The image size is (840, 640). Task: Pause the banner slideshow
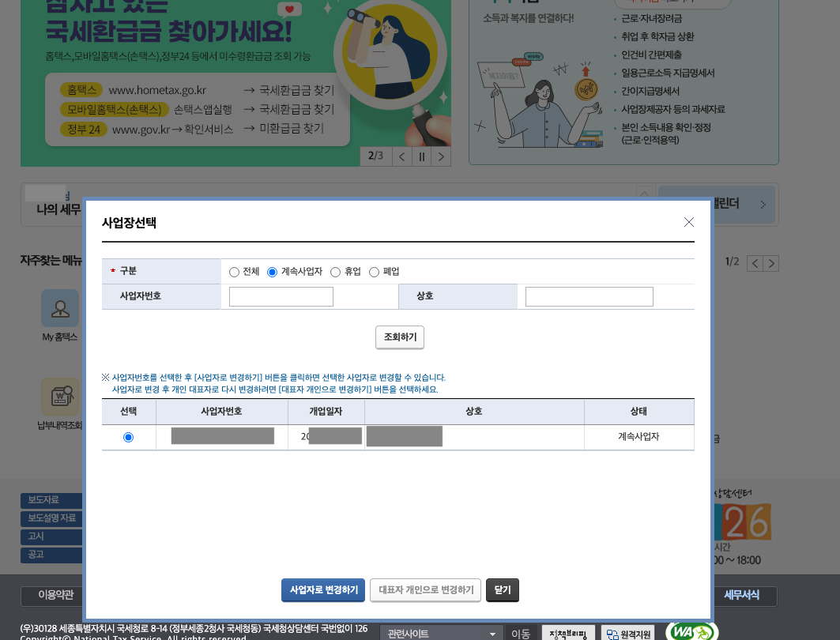click(x=422, y=156)
